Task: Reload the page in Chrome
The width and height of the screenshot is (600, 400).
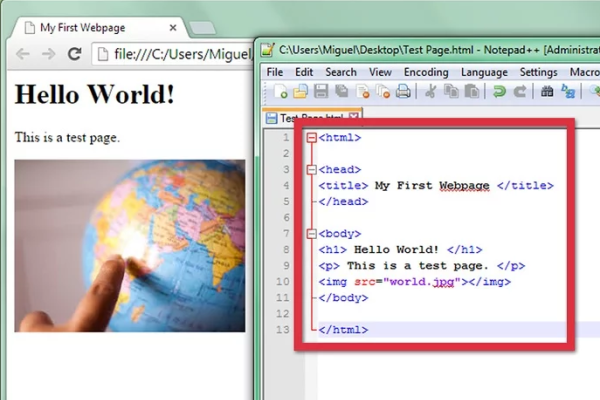Action: point(75,54)
